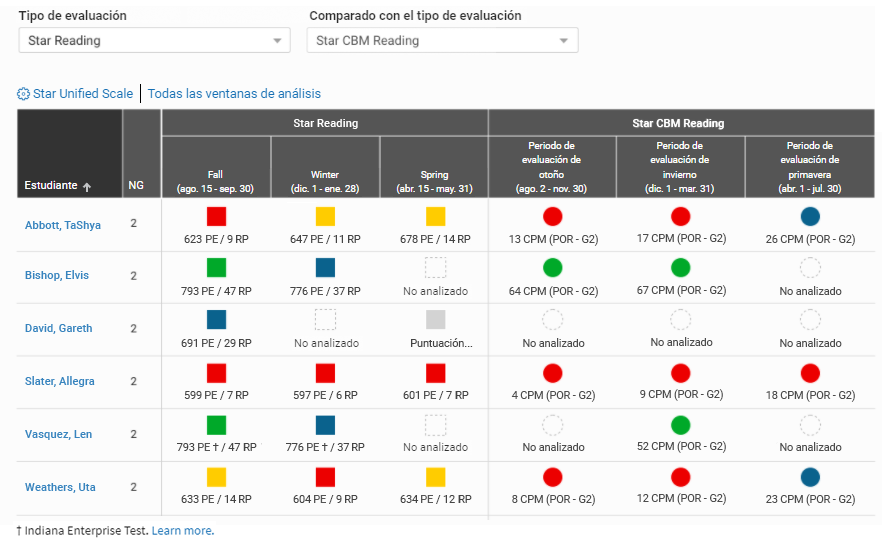
Task: Click the '793 PE / 47 RP' Bishop score
Action: coord(217,291)
